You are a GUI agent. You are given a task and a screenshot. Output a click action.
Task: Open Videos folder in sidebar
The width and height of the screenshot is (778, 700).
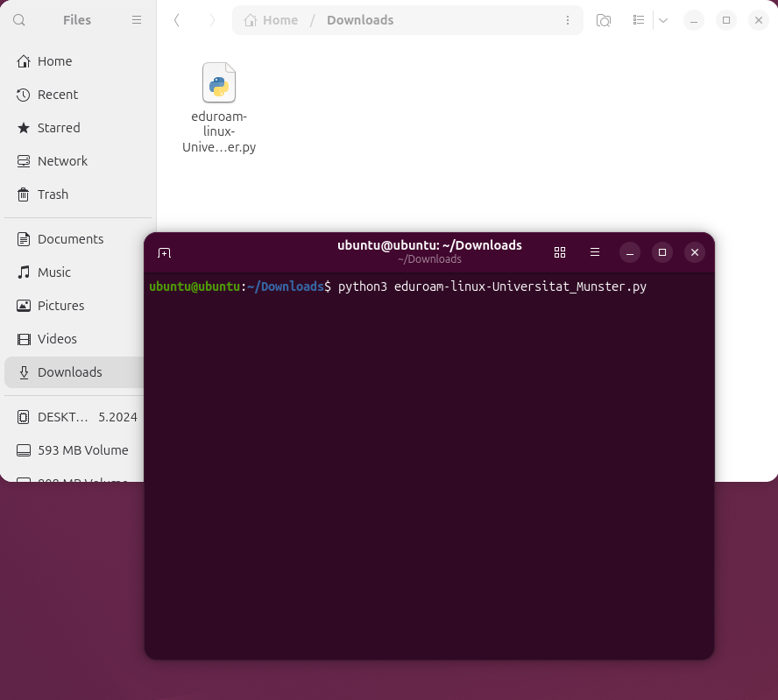74,339
